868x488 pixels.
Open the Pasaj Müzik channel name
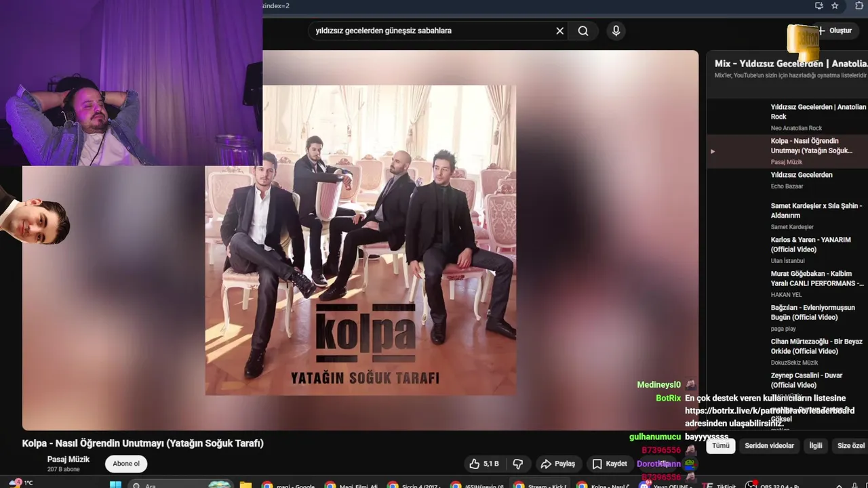[x=68, y=460]
